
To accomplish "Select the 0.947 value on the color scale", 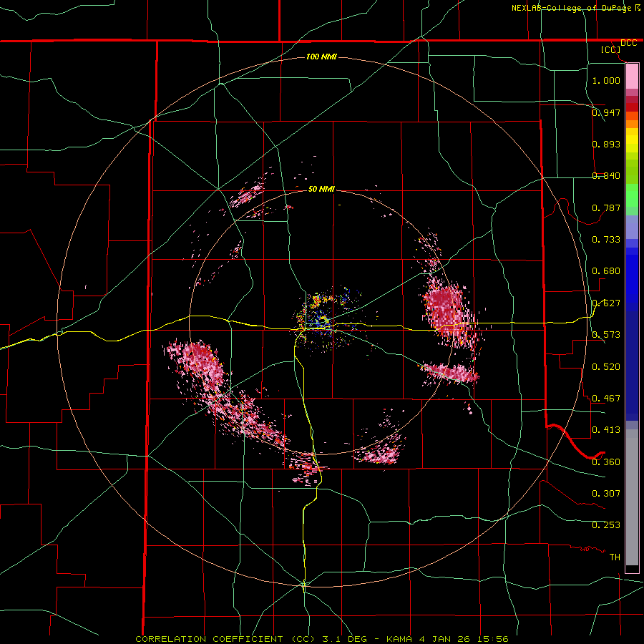I will pyautogui.click(x=606, y=112).
